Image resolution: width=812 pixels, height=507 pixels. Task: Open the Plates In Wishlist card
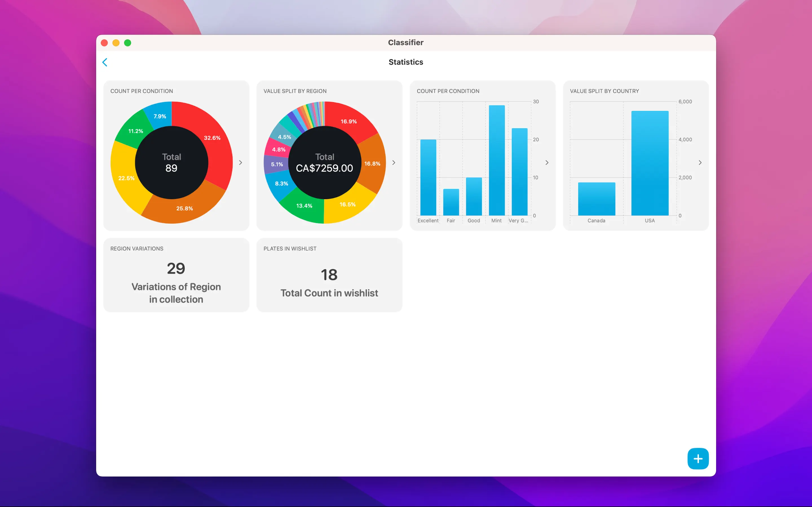[x=329, y=275]
